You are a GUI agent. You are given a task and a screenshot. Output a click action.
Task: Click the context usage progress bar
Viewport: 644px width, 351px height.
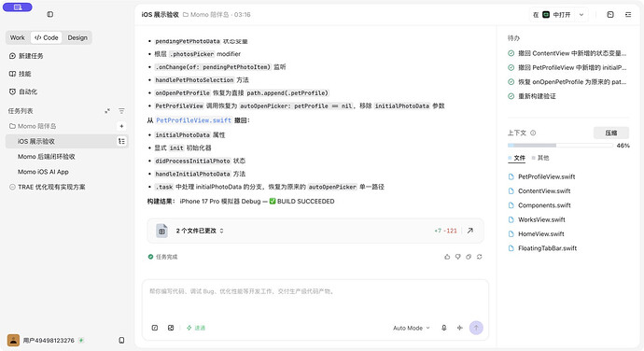[x=560, y=146]
